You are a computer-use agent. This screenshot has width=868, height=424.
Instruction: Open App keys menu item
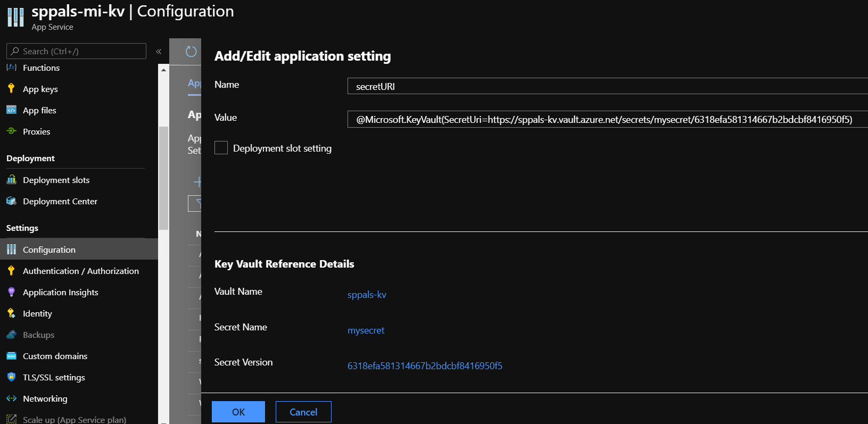40,89
